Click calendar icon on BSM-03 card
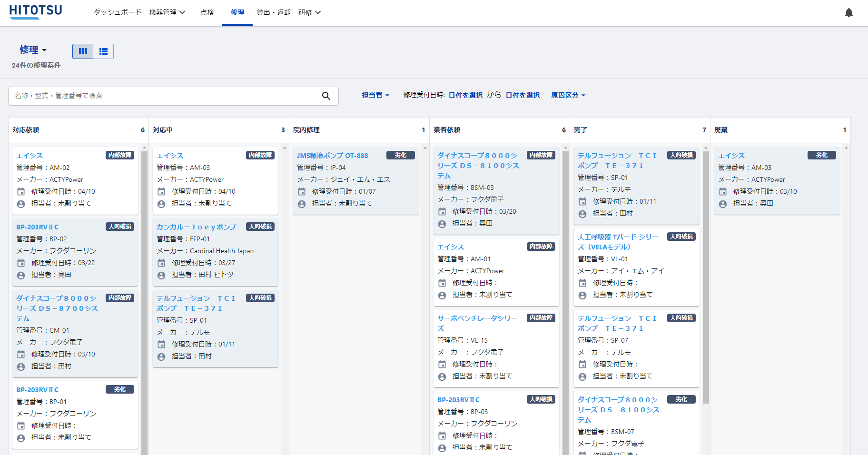This screenshot has width=868, height=455. (x=442, y=211)
